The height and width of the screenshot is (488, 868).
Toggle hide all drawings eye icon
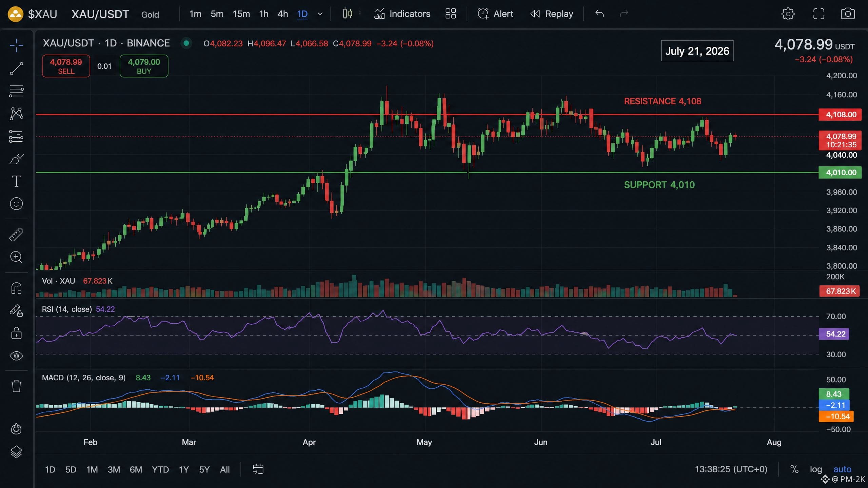[16, 356]
